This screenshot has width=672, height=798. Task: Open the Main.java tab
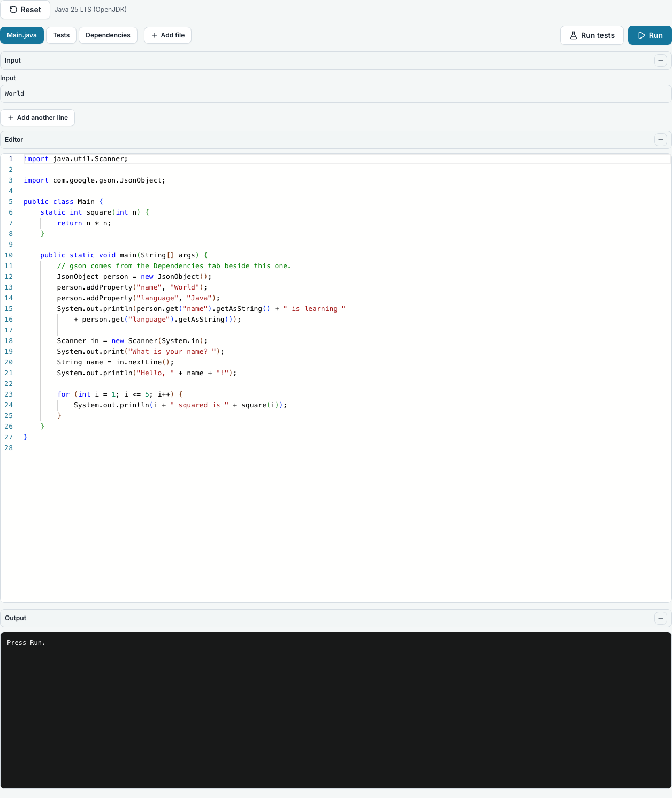(22, 35)
